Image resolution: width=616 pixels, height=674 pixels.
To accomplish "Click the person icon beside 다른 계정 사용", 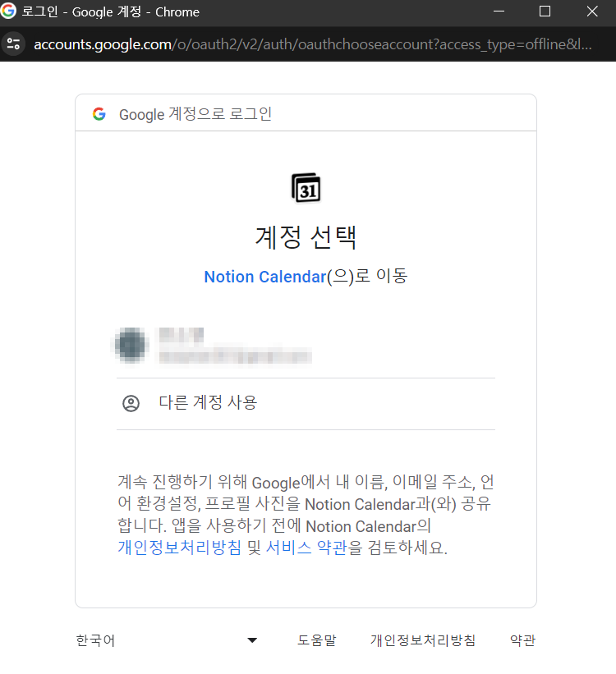I will click(x=131, y=403).
